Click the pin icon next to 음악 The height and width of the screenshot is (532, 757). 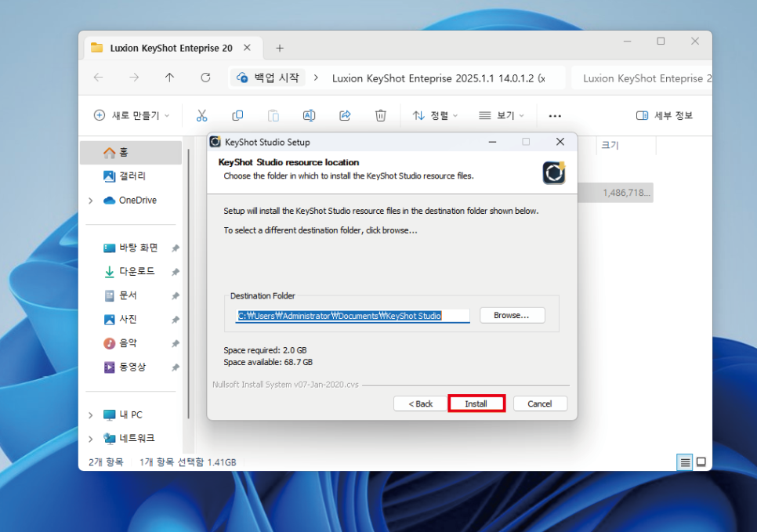(x=176, y=344)
